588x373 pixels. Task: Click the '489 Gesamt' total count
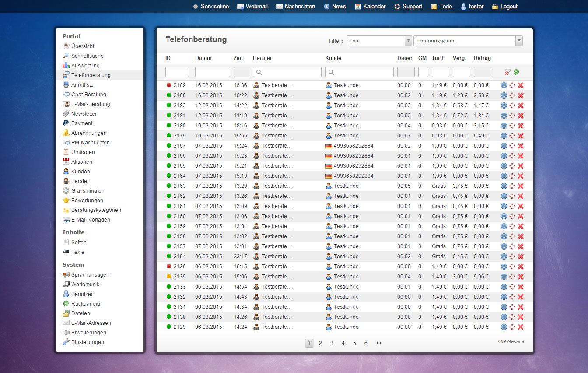[511, 341]
